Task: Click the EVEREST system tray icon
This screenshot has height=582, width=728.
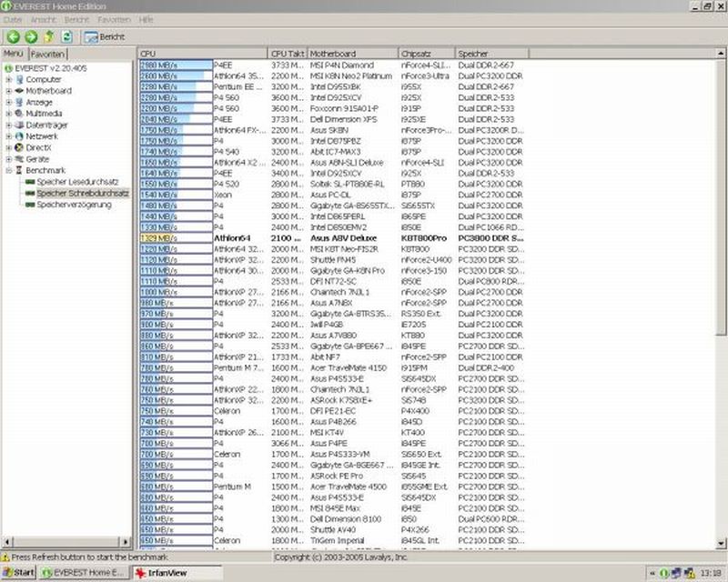Action: click(664, 574)
